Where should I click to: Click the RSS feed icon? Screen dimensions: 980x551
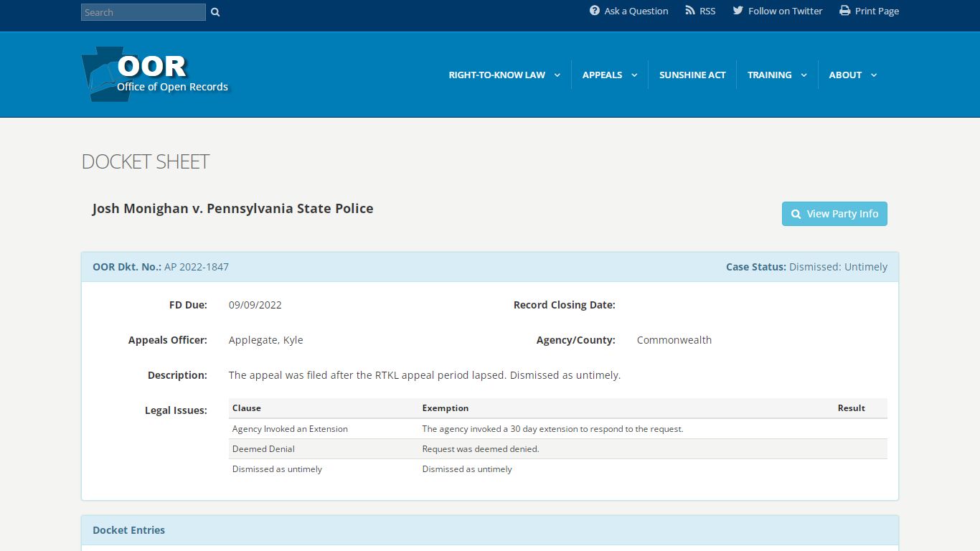[690, 11]
